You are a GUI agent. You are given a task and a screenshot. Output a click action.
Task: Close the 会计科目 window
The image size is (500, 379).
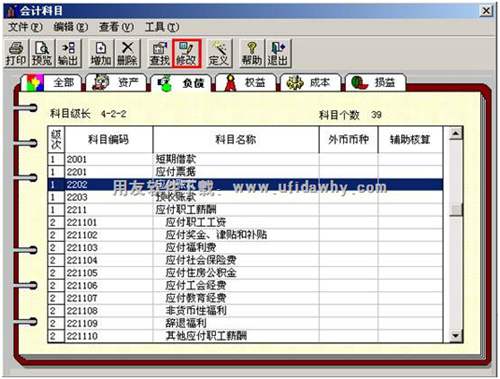point(486,11)
